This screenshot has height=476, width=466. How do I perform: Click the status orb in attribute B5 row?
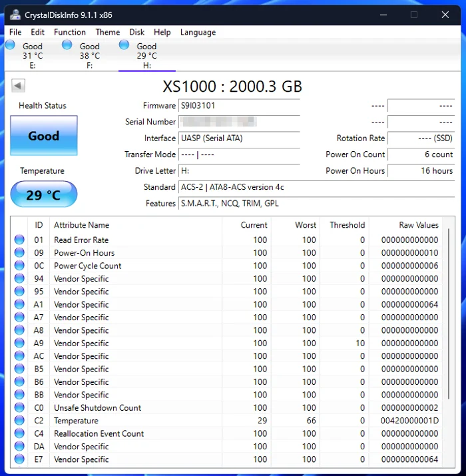(19, 369)
